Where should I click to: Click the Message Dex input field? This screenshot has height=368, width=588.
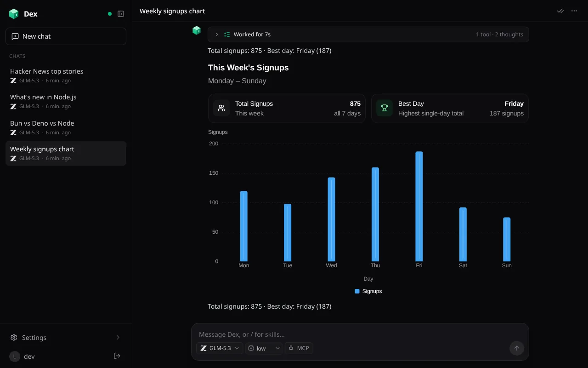pos(360,334)
